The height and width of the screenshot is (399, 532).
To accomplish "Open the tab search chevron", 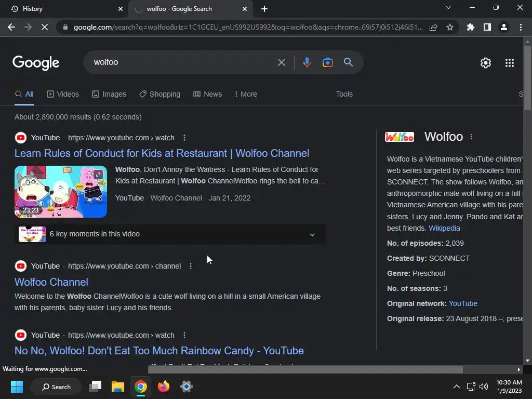I will (448, 7).
